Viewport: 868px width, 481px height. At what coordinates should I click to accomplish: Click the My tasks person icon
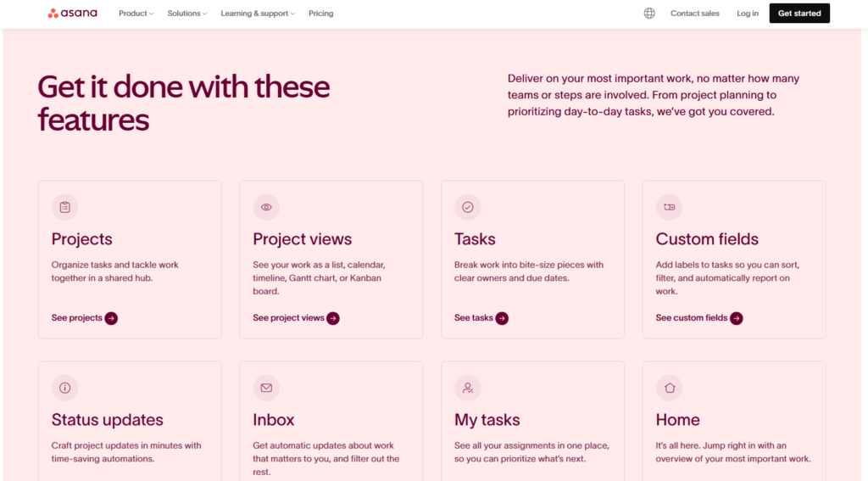click(x=467, y=388)
